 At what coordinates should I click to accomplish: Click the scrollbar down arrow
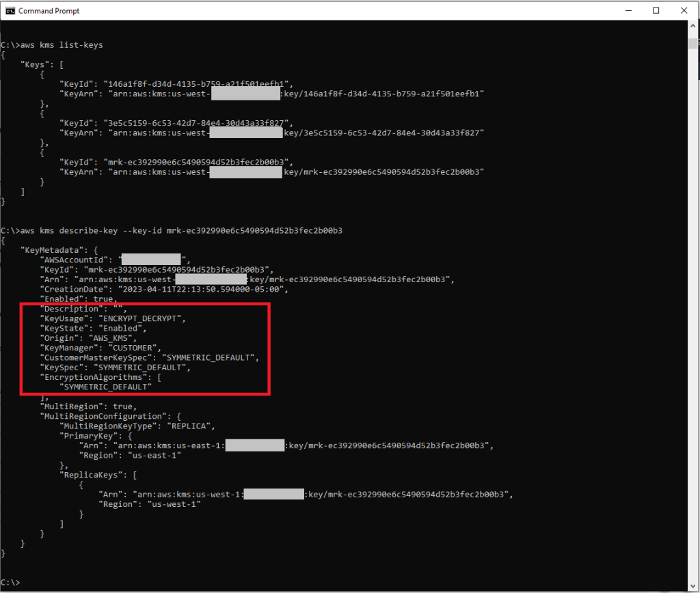693,586
